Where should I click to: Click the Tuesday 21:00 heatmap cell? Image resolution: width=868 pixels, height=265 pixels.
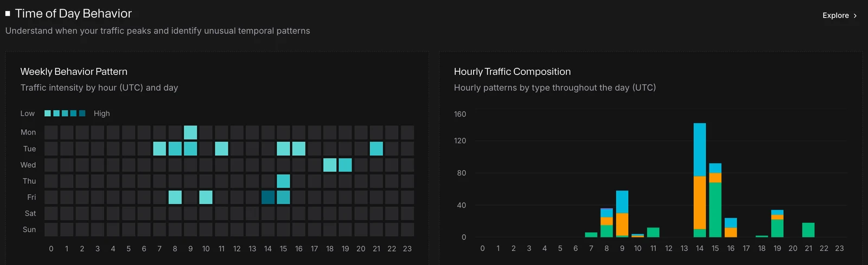(x=376, y=149)
